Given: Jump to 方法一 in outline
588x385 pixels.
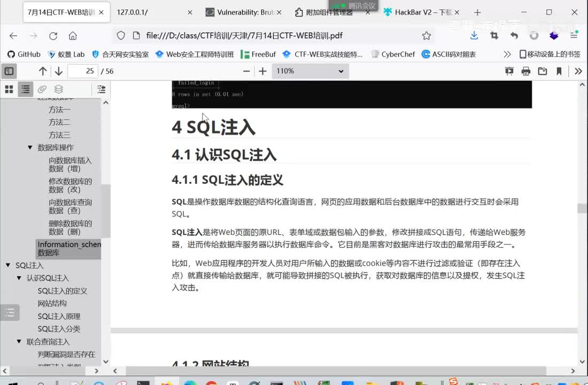Looking at the screenshot, I should [x=59, y=110].
